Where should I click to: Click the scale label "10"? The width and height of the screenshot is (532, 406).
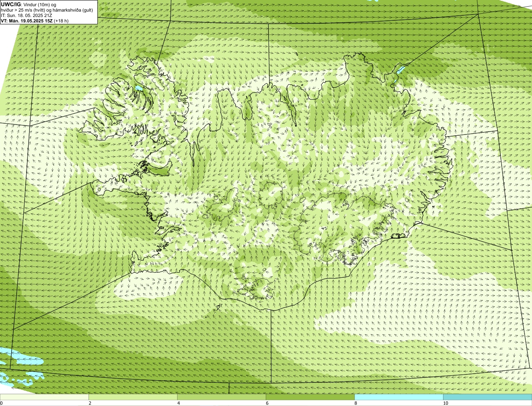coord(446,404)
